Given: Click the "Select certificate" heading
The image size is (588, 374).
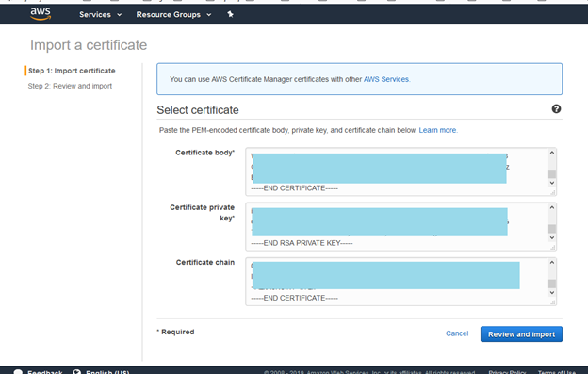Looking at the screenshot, I should point(198,110).
